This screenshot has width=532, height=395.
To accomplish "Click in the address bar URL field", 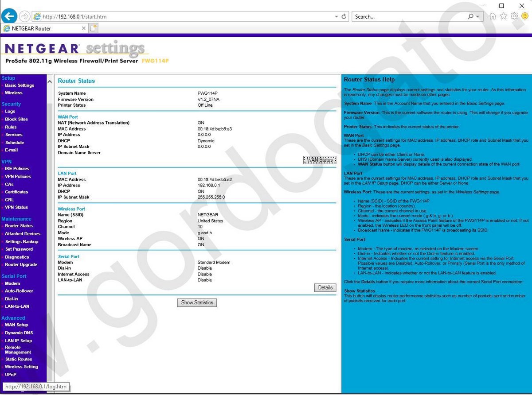I will [x=177, y=16].
